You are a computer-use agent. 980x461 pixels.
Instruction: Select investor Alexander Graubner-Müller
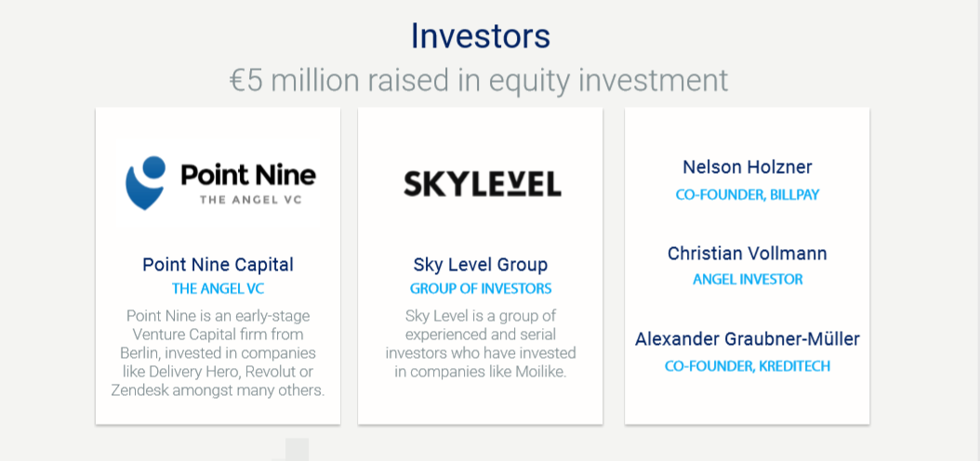[747, 339]
